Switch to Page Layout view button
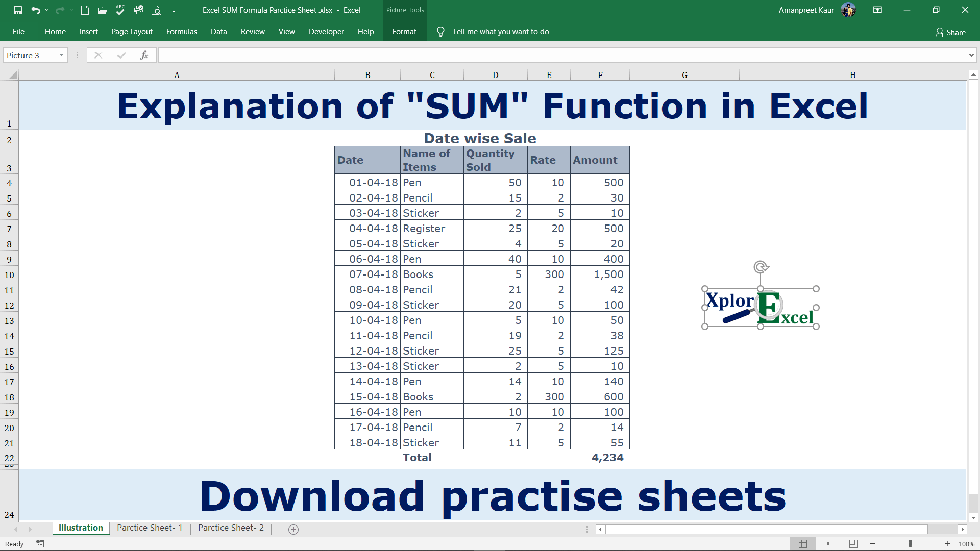 tap(828, 544)
